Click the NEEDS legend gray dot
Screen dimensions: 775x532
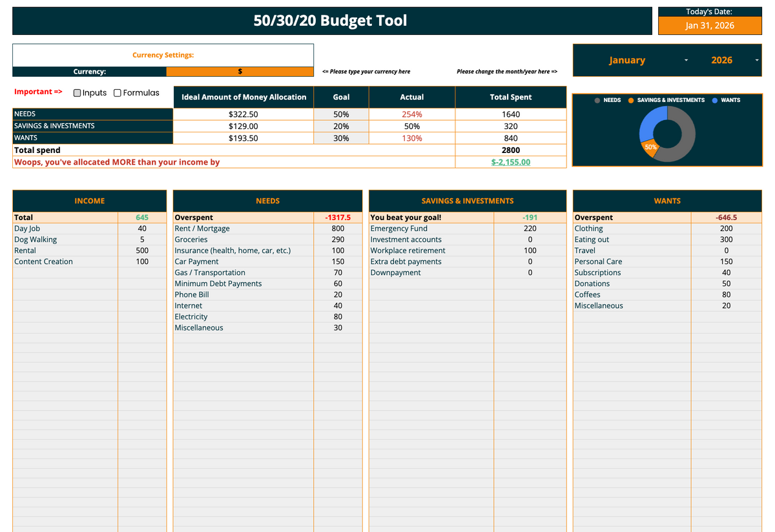598,101
